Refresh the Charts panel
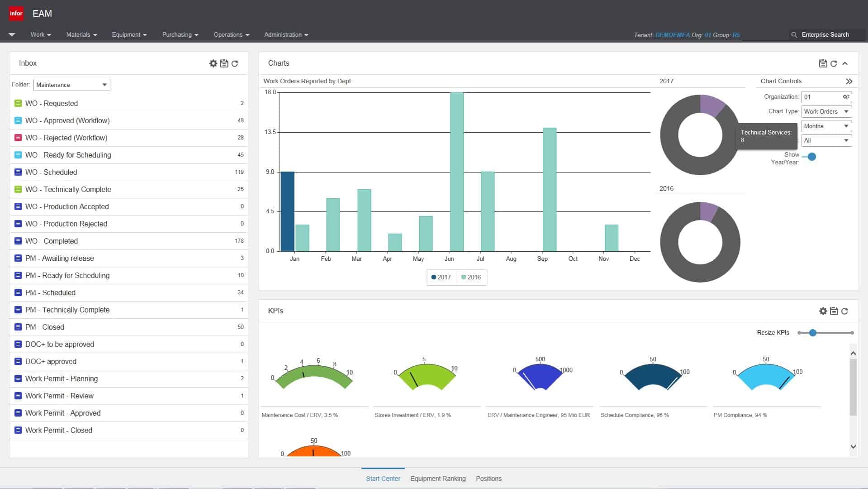 coord(834,63)
